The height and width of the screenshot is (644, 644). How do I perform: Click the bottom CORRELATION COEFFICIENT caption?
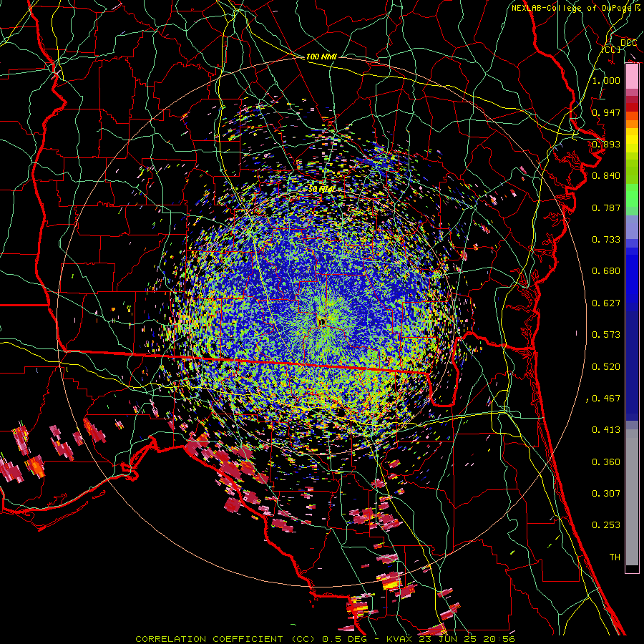[x=326, y=639]
